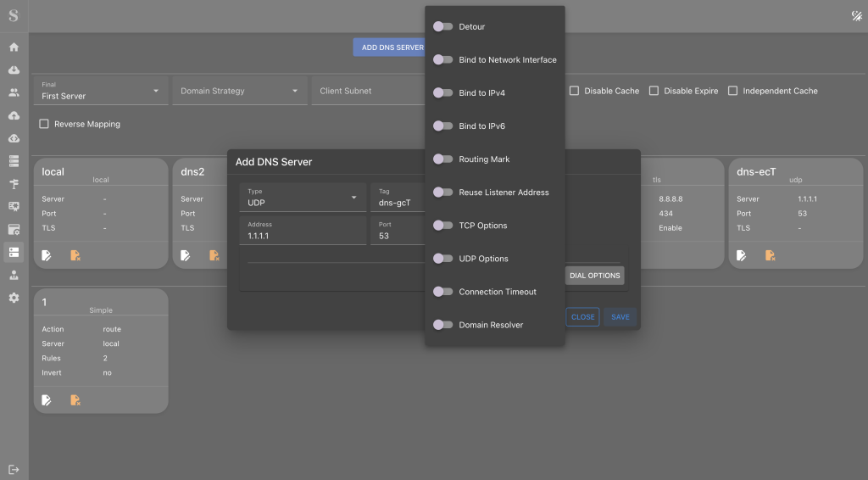
Task: Edit the dns-ecT server card
Action: pyautogui.click(x=741, y=255)
